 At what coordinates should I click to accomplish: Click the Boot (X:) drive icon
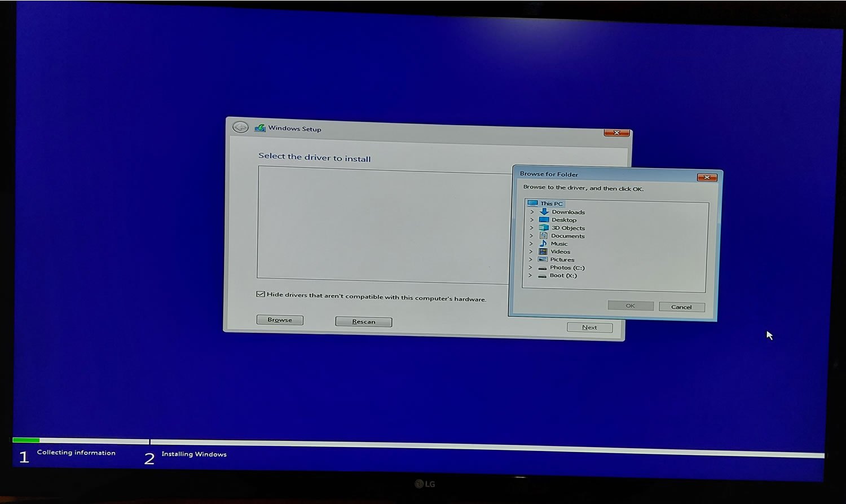(542, 276)
